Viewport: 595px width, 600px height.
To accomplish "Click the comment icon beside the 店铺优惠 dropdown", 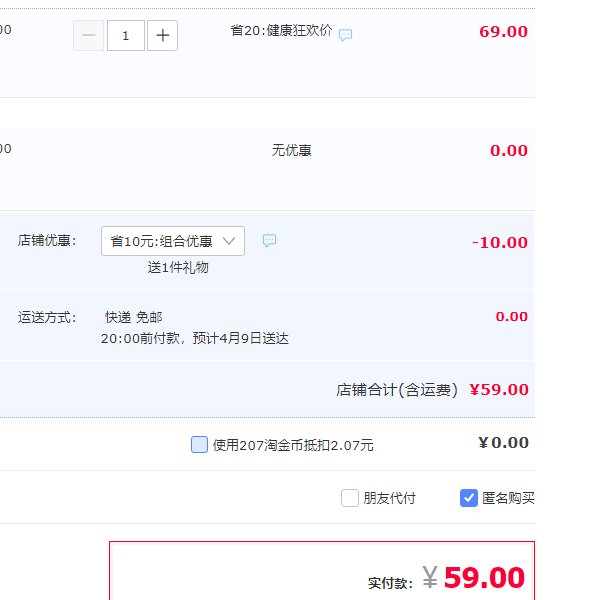I will [269, 240].
